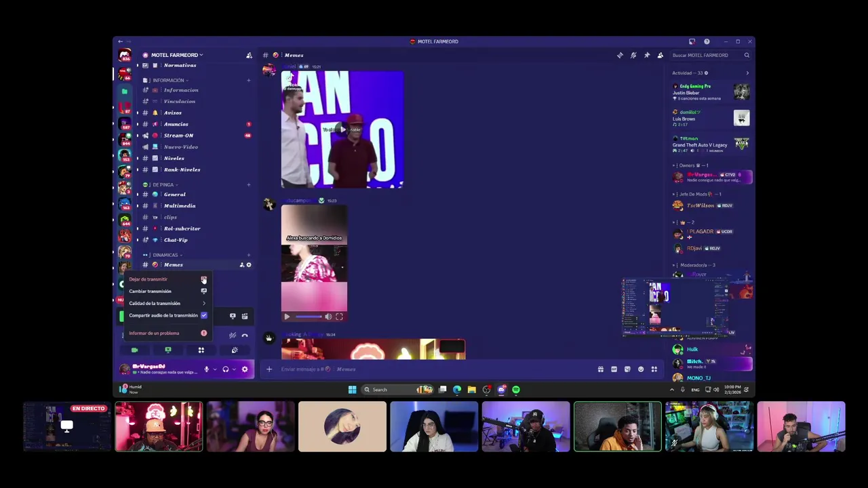Open pinned messages icon
This screenshot has height=488, width=868.
[x=647, y=55]
